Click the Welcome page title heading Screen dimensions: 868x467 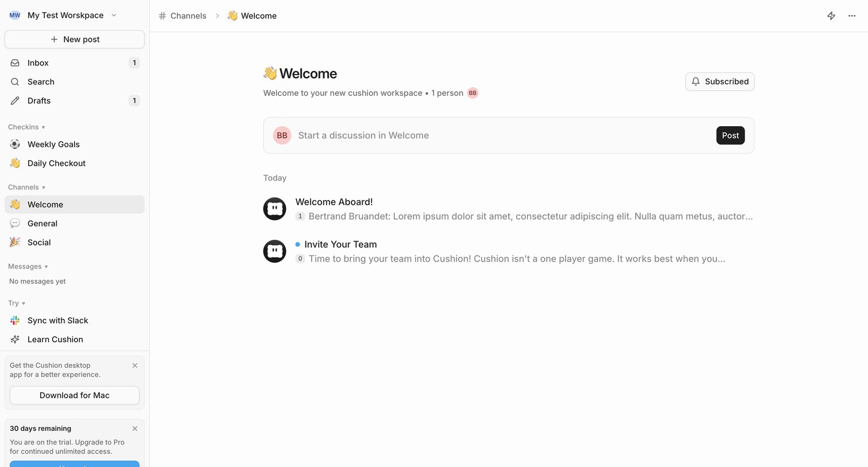pyautogui.click(x=308, y=73)
